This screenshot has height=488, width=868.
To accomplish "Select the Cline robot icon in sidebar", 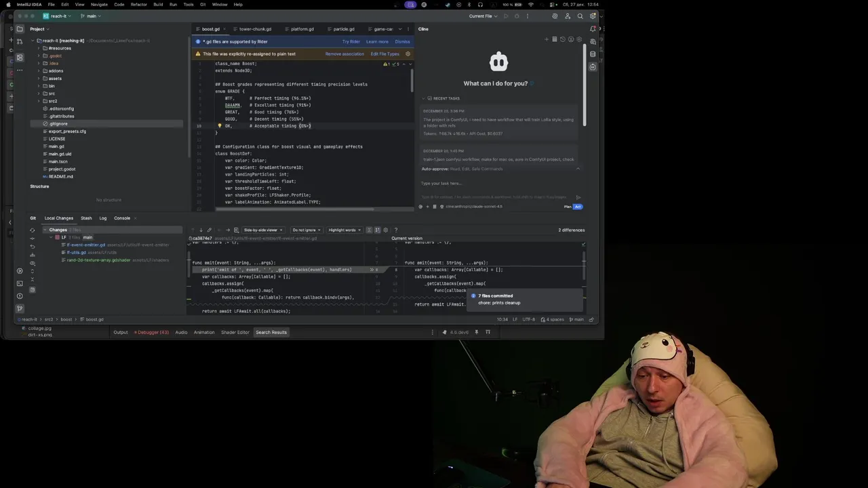I will 593,66.
